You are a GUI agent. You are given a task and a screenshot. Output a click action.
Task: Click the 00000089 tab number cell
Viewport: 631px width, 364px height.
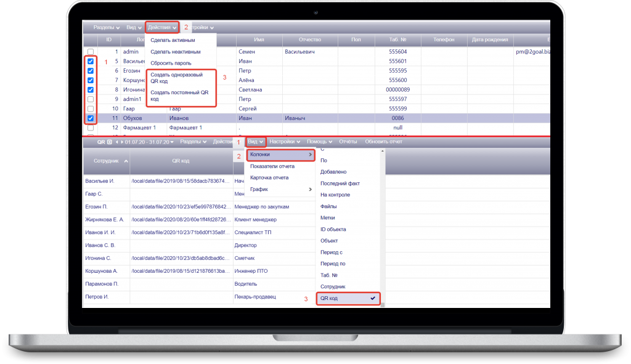tap(397, 90)
